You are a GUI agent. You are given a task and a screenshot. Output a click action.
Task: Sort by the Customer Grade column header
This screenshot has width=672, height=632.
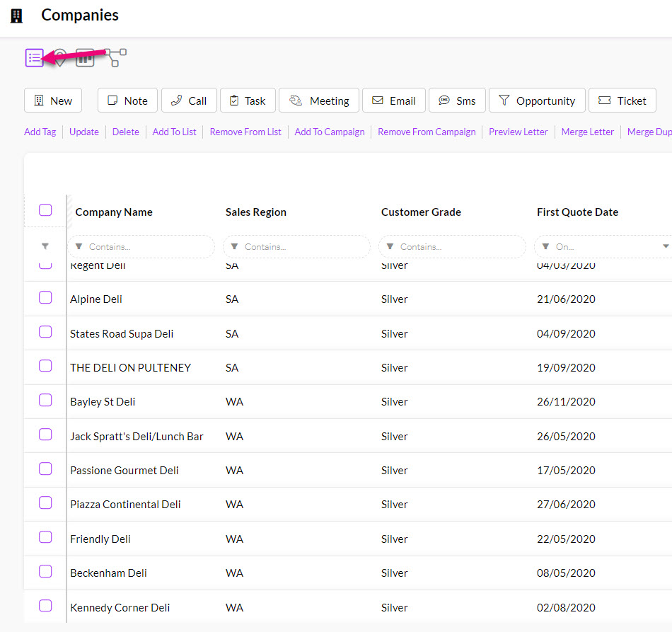[x=422, y=212]
